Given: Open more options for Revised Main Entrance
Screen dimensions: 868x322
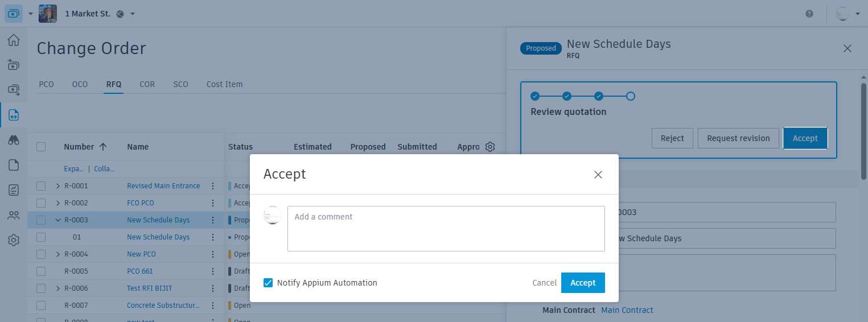Looking at the screenshot, I should (x=213, y=186).
